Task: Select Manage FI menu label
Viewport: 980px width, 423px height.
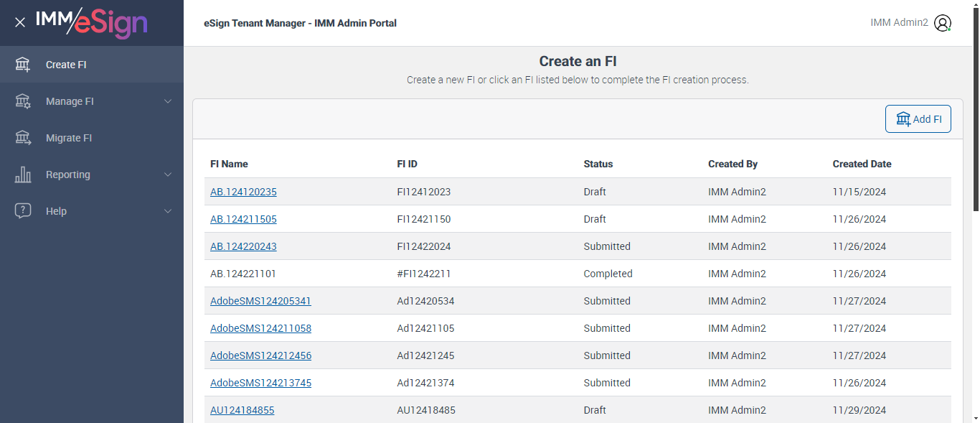Action: (70, 101)
